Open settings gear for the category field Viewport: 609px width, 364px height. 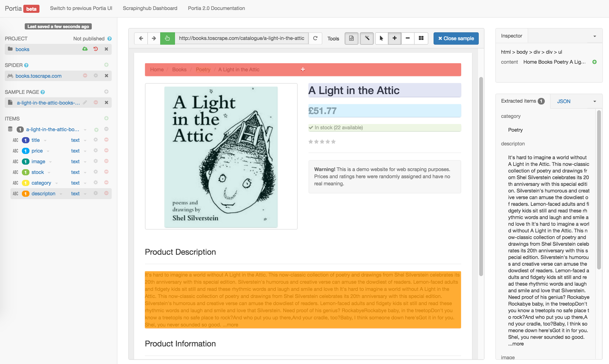coord(96,183)
